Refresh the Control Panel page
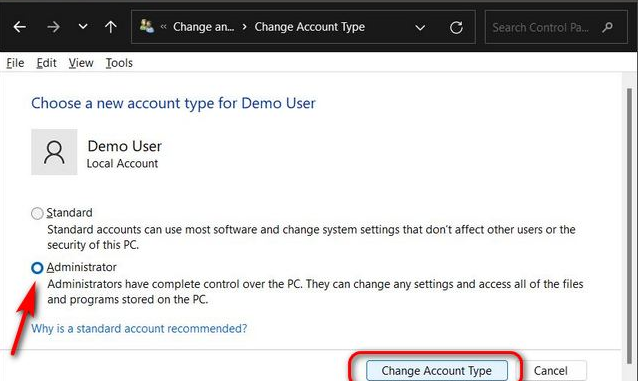Screen dimensions: 640x381 point(456,27)
